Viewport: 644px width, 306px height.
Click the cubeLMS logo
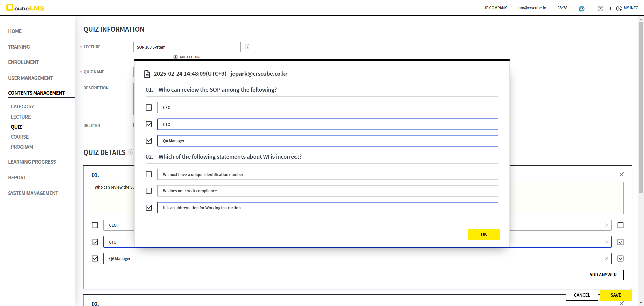(x=25, y=8)
